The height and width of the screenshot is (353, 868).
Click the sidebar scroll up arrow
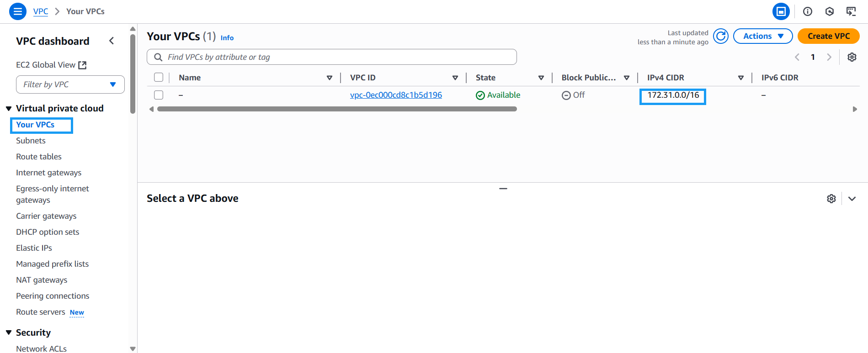pyautogui.click(x=133, y=29)
